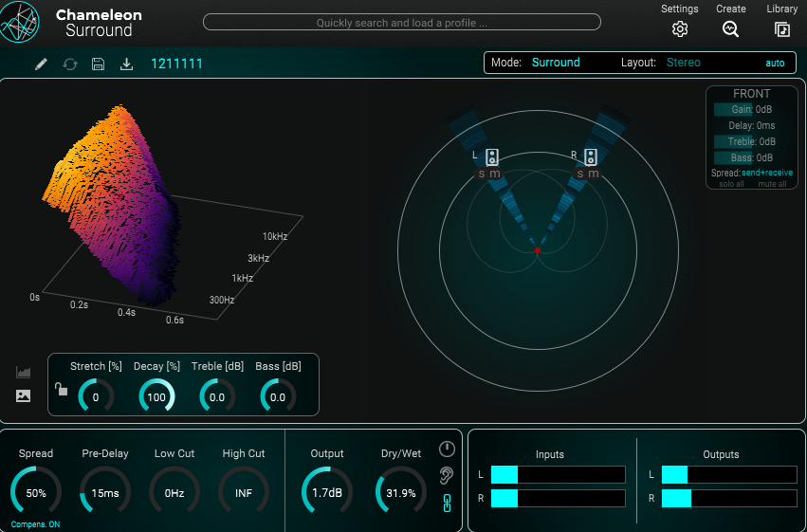Click the FRONT panel heading
Screen dimensions: 807x532
(751, 94)
